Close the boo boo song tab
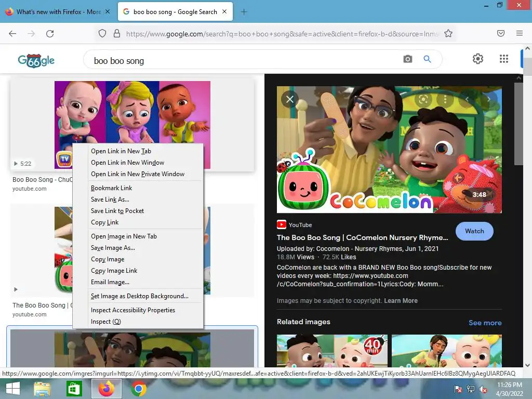Screen dimensions: 532x399 click(x=224, y=11)
